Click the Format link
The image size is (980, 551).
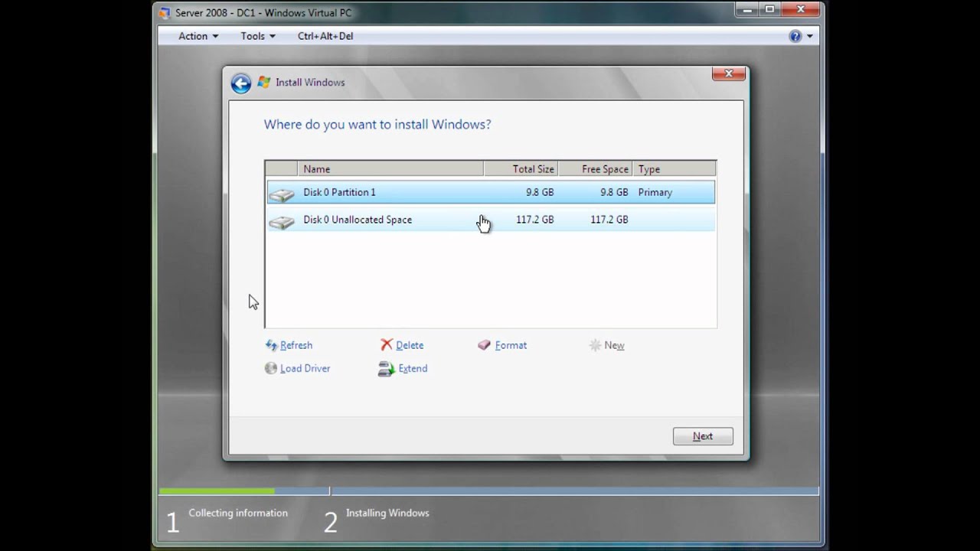coord(511,345)
